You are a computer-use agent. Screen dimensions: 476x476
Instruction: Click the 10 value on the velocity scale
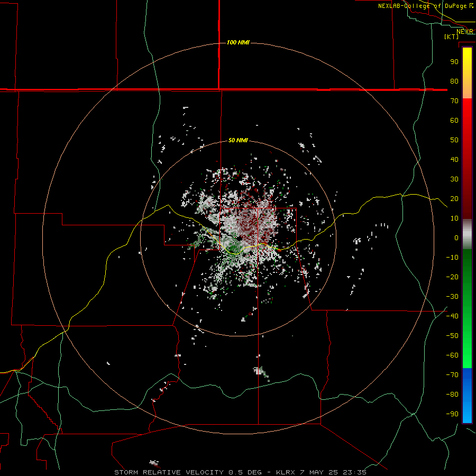coord(454,218)
